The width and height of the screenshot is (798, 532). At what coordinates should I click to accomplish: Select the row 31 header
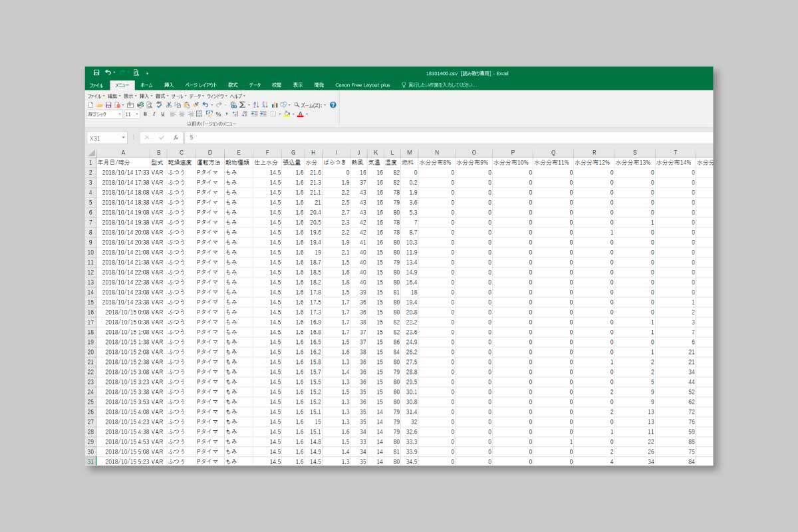click(x=91, y=462)
